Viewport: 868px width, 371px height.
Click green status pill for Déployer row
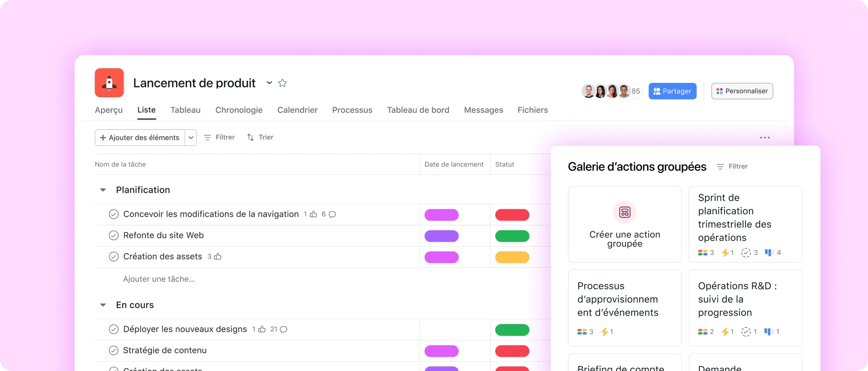pyautogui.click(x=512, y=330)
